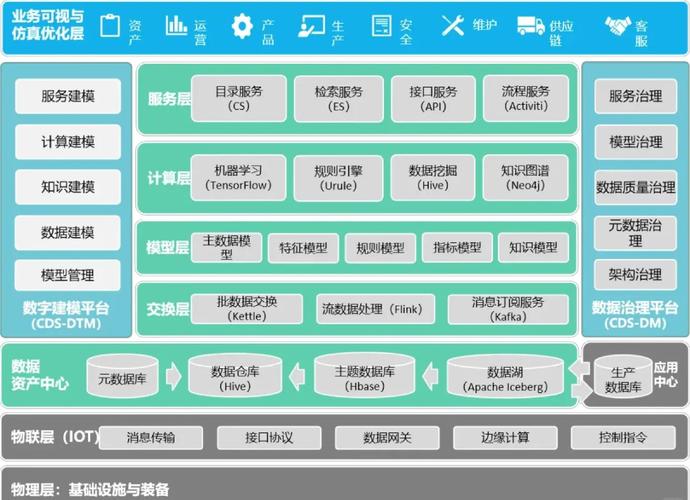Click the handshake icon beside 客服
Image resolution: width=690 pixels, height=500 pixels.
pos(617,26)
